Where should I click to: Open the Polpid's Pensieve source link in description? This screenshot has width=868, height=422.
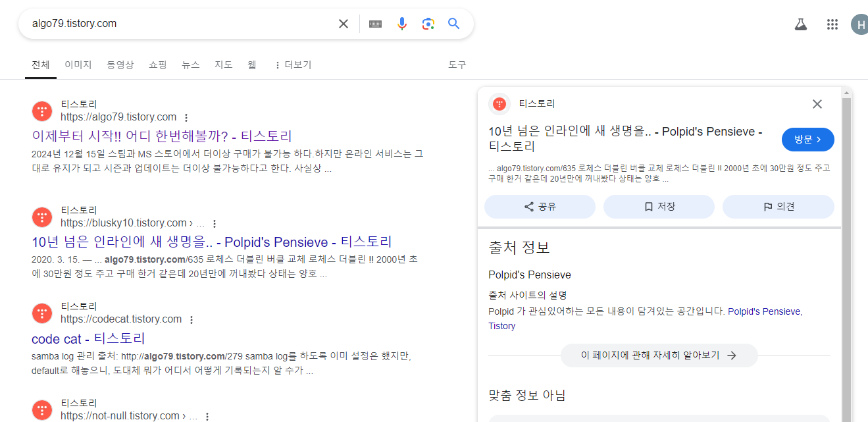pos(764,311)
